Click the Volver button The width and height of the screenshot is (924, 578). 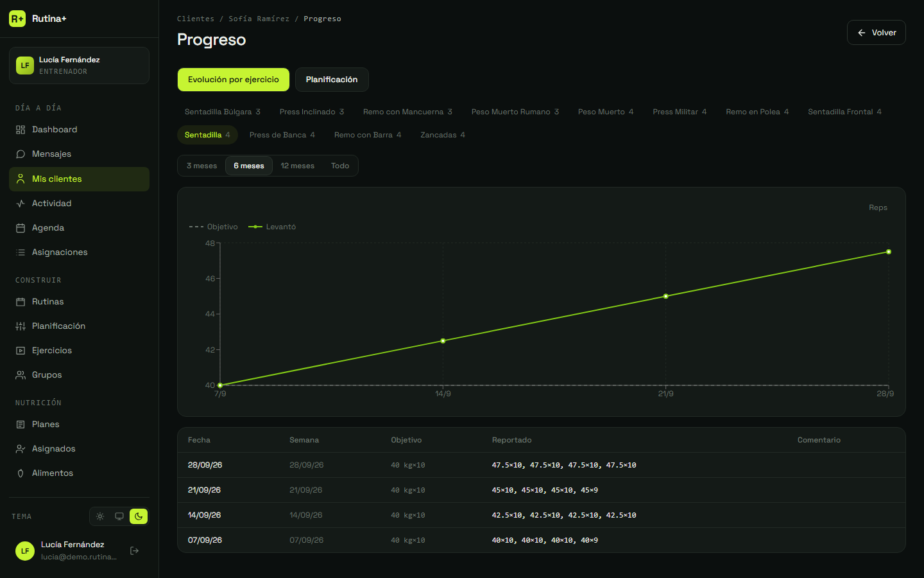click(x=877, y=33)
